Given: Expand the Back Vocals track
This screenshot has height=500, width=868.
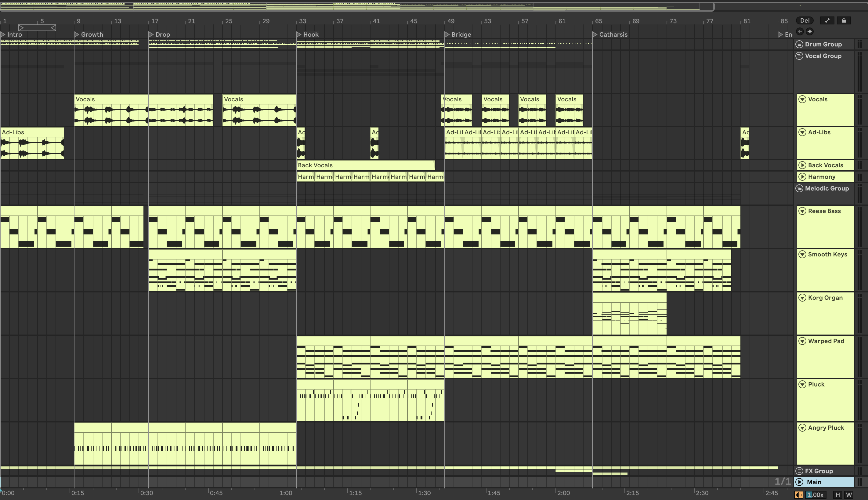Looking at the screenshot, I should coord(802,165).
